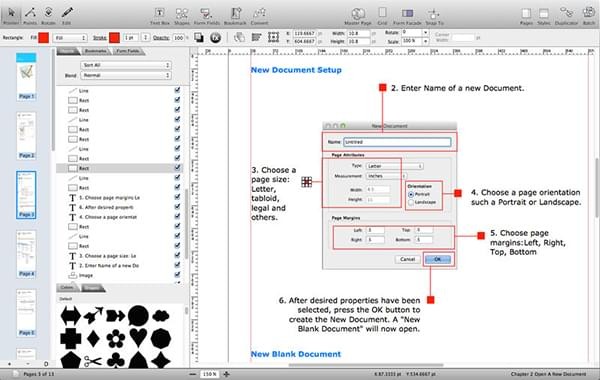Open the Stroke red color swatch

click(114, 38)
